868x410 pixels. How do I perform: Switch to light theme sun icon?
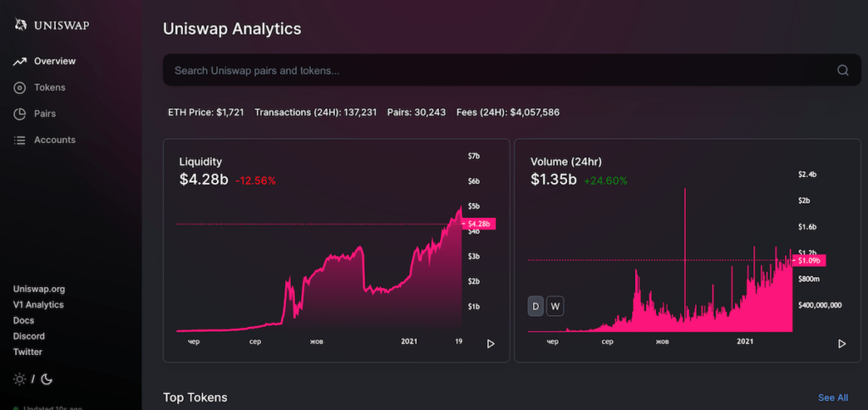[19, 380]
